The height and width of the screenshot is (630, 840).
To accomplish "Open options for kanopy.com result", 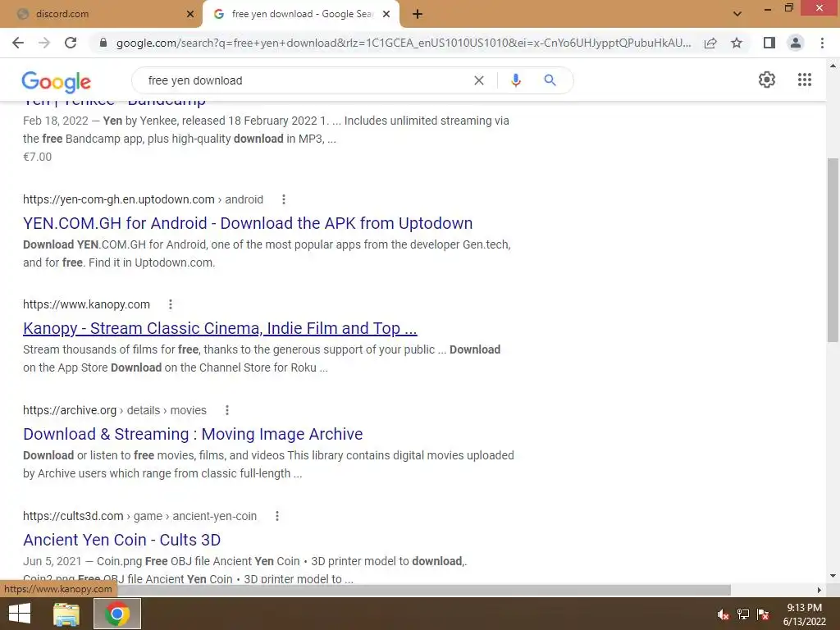I will point(171,304).
